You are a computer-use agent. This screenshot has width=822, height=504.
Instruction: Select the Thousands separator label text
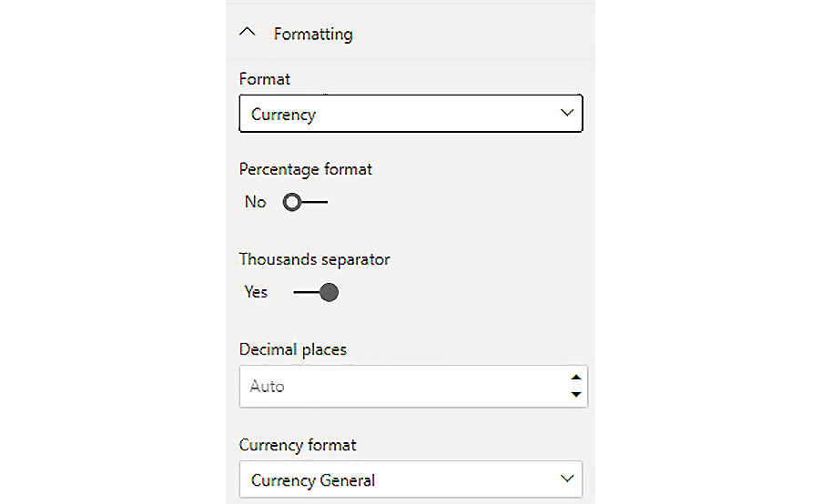[x=314, y=259]
